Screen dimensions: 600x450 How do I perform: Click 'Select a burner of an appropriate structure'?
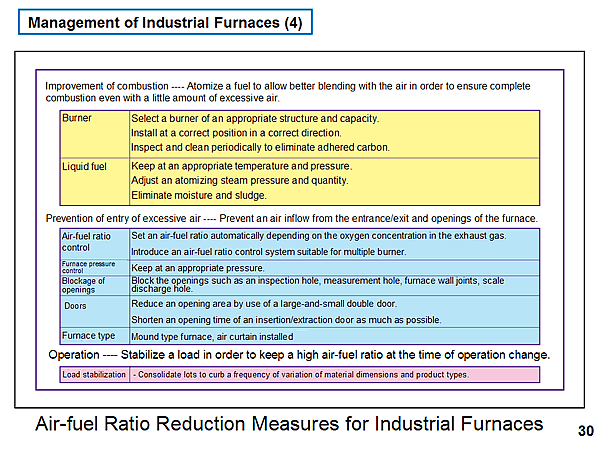pyautogui.click(x=255, y=119)
